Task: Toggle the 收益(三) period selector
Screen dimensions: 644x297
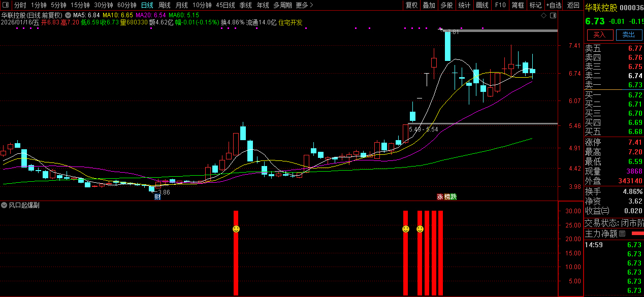Action: pyautogui.click(x=596, y=211)
